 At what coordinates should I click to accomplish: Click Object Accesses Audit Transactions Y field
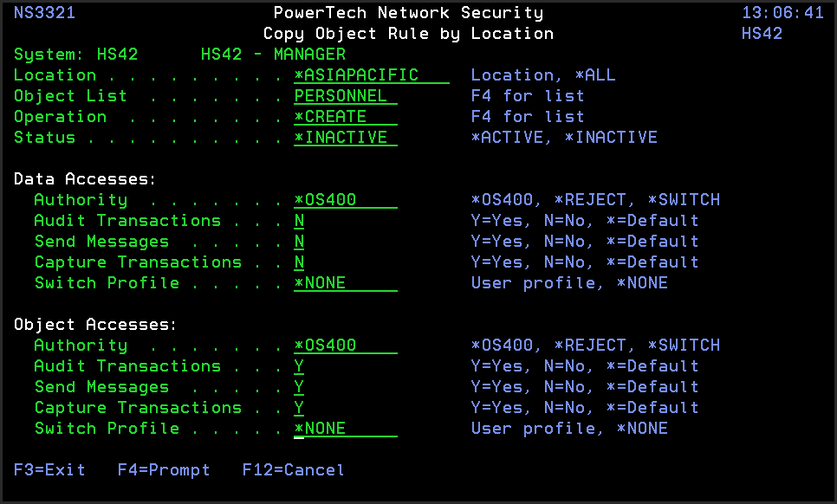point(300,366)
